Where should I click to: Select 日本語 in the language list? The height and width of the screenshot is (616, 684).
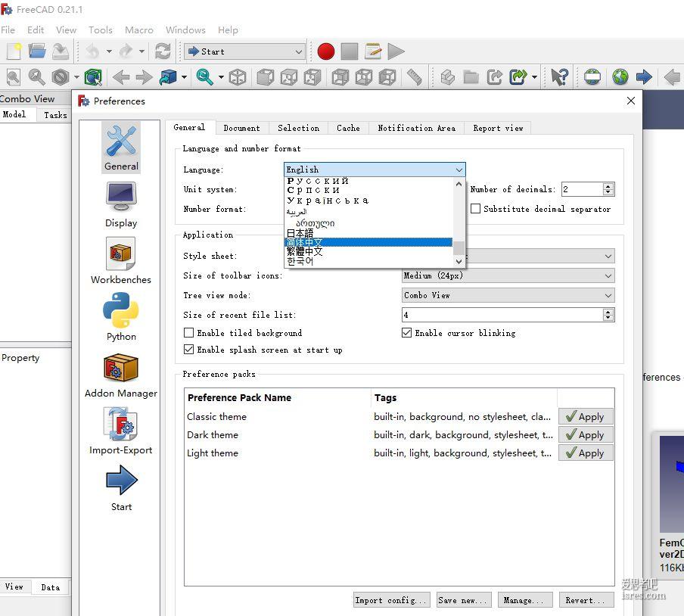pos(368,233)
